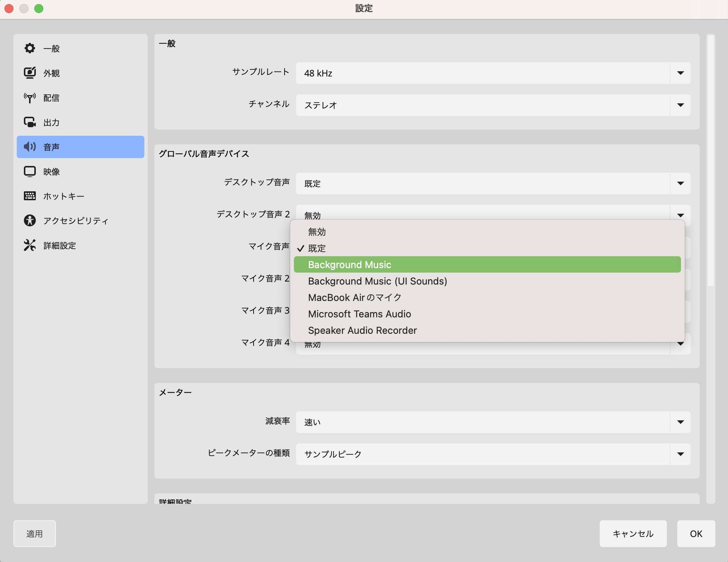Open チャンネル ステレオ dropdown

tap(493, 105)
